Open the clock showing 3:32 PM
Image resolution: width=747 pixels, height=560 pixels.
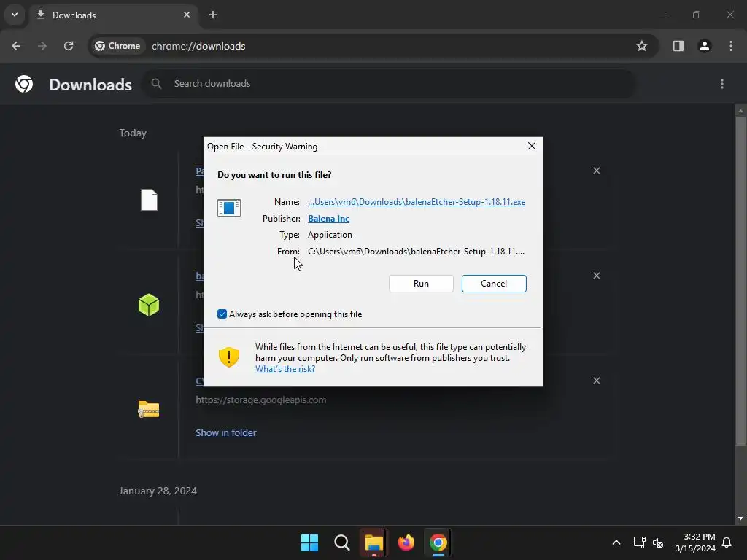click(695, 542)
